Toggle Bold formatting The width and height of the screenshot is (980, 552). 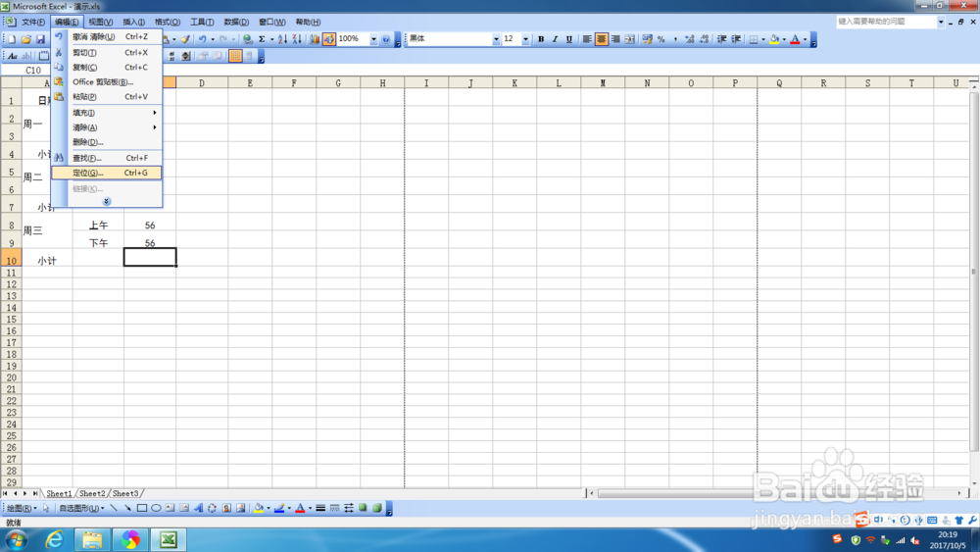[541, 39]
